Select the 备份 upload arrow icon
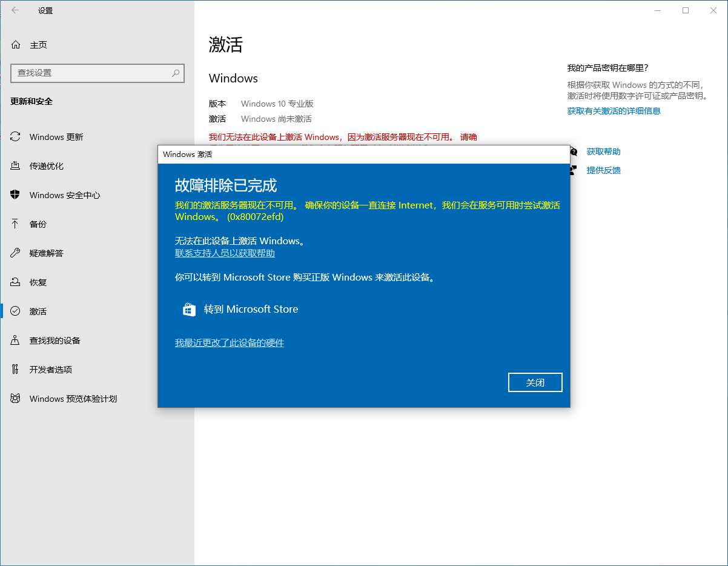728x566 pixels. (x=16, y=224)
